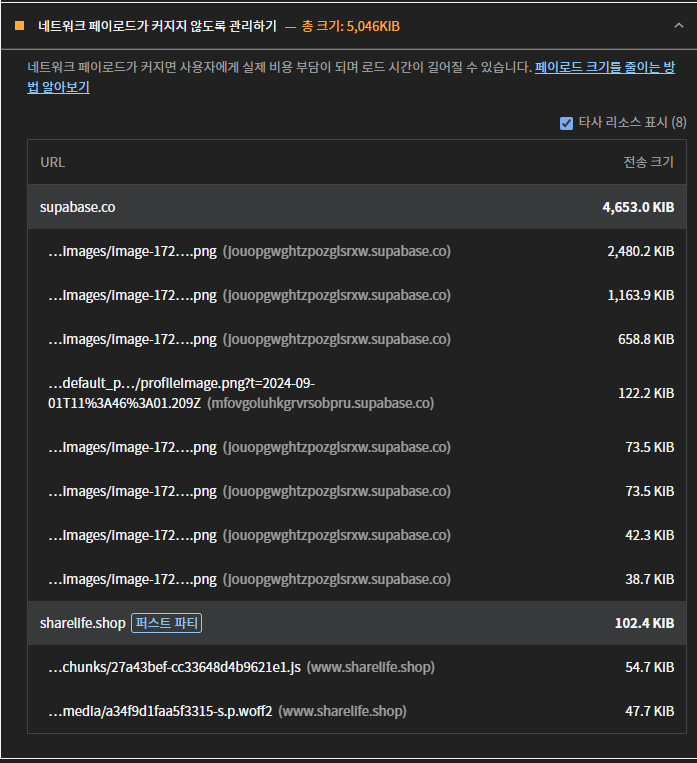Collapse the network payload audit chevron
697x763 pixels.
(x=679, y=26)
